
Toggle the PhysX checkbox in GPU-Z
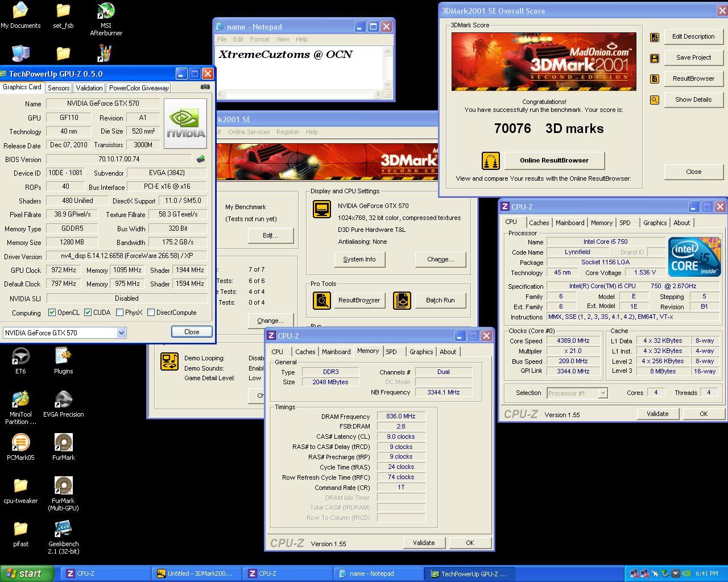[x=119, y=312]
